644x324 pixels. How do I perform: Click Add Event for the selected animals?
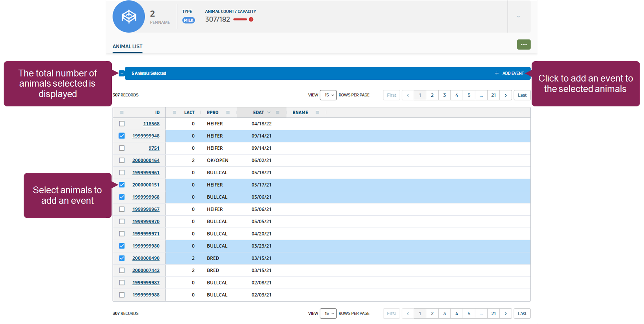[509, 73]
